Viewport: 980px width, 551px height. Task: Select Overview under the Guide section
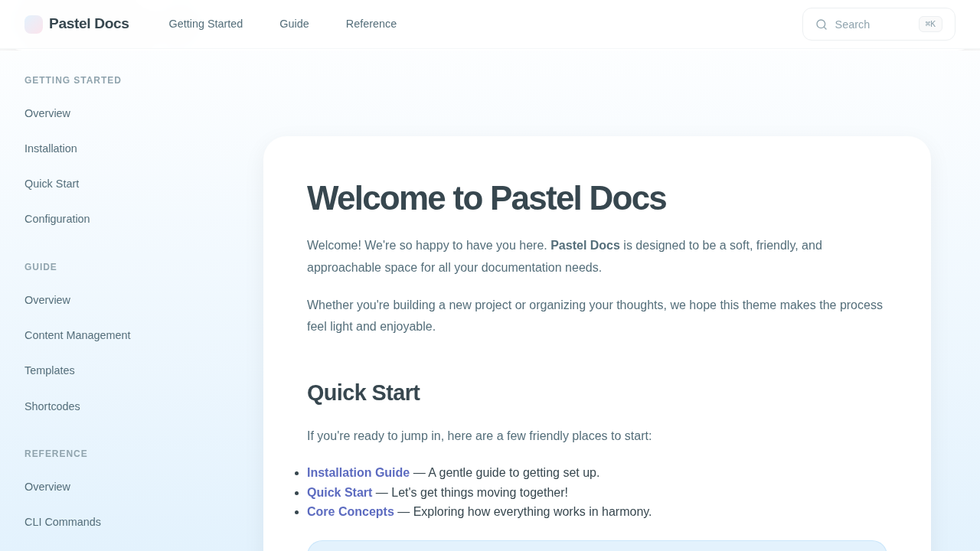tap(47, 300)
